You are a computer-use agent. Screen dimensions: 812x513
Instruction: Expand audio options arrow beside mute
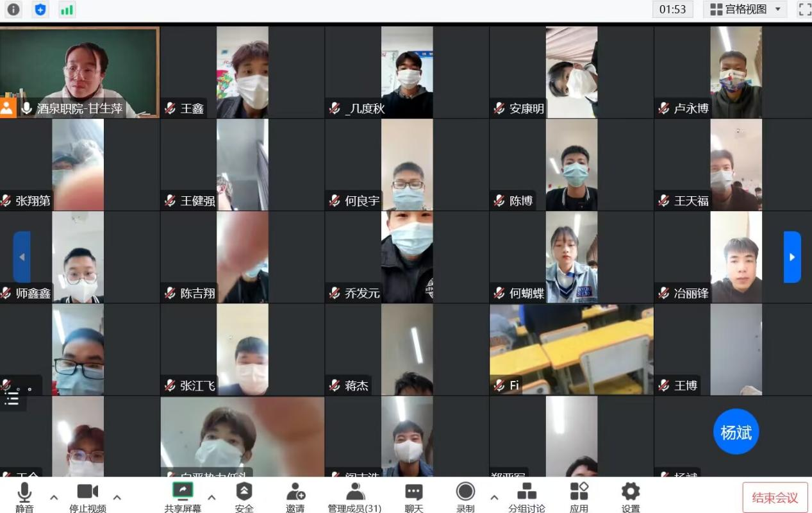pos(54,497)
